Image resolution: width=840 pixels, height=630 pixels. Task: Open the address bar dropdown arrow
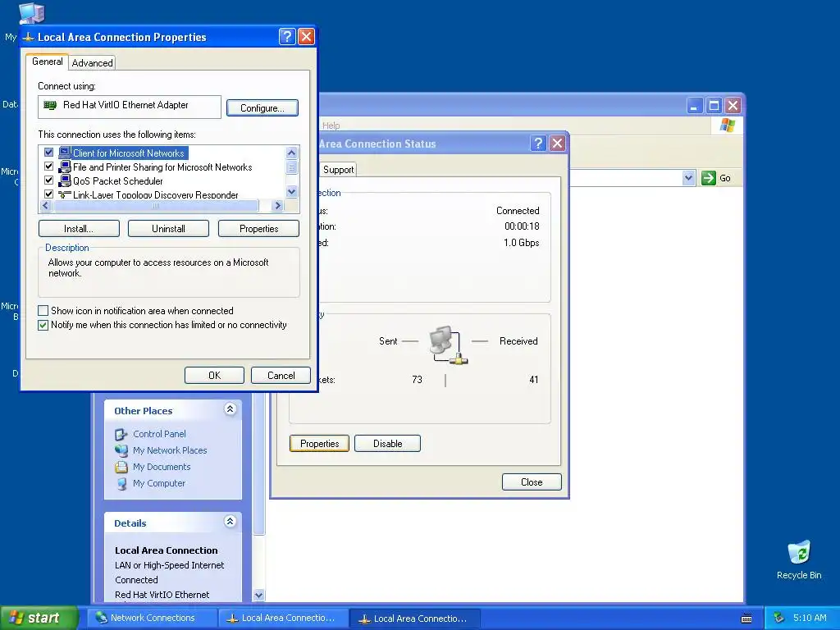[688, 178]
